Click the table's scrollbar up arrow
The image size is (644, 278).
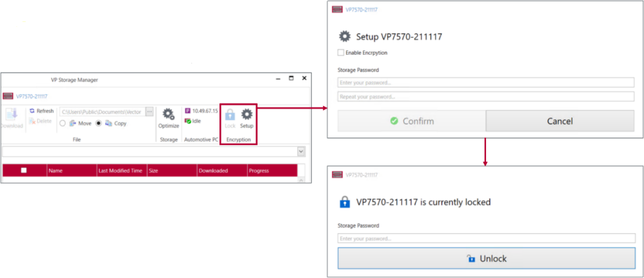click(x=302, y=180)
